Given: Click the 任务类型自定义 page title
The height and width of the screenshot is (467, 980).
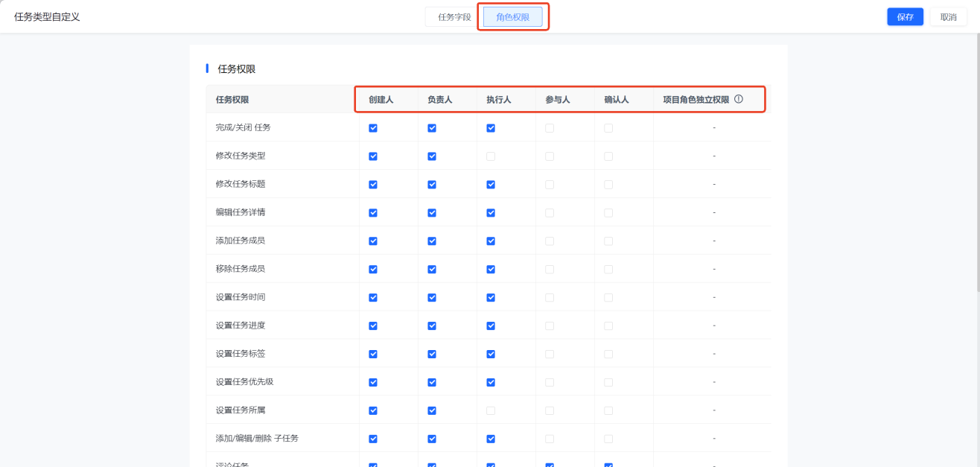Looking at the screenshot, I should (x=47, y=17).
